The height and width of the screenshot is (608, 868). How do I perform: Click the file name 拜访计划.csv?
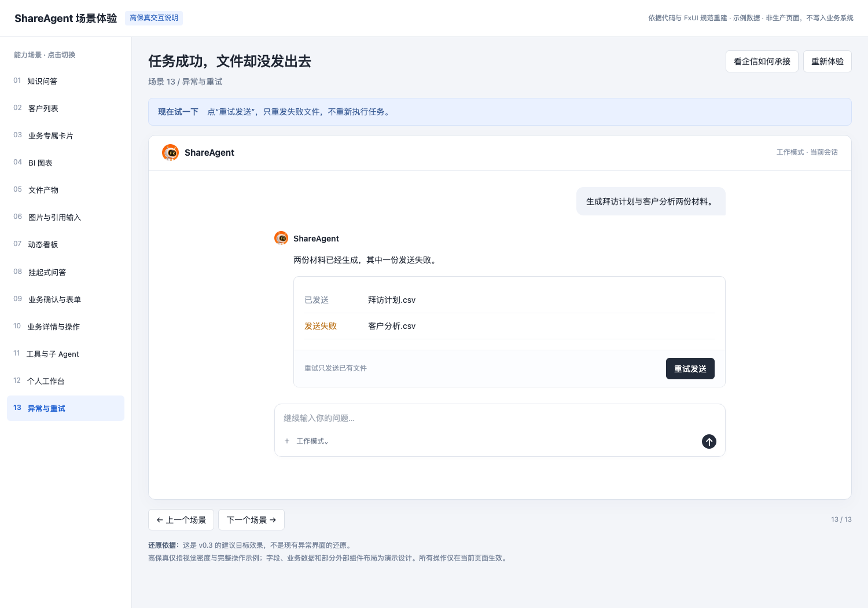392,300
